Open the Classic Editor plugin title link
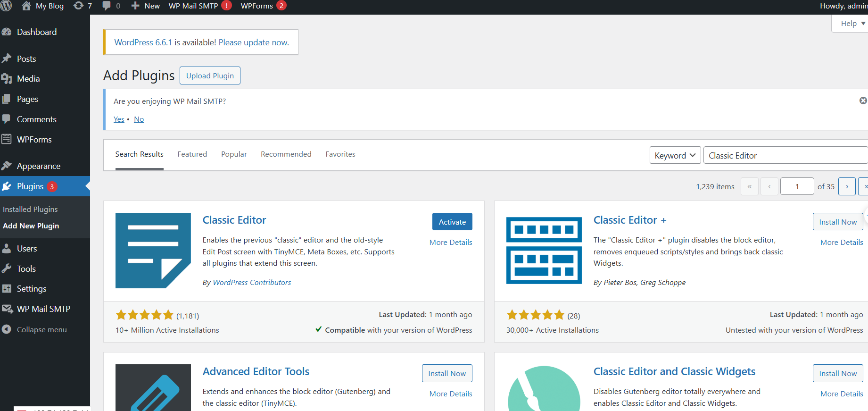This screenshot has width=868, height=411. (x=234, y=220)
